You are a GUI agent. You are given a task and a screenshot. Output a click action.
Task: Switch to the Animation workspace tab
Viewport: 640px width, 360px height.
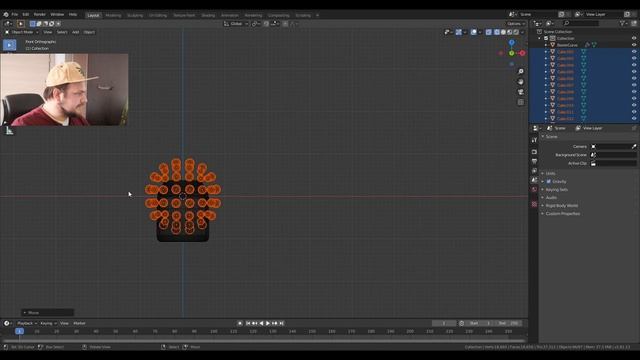[x=229, y=15]
